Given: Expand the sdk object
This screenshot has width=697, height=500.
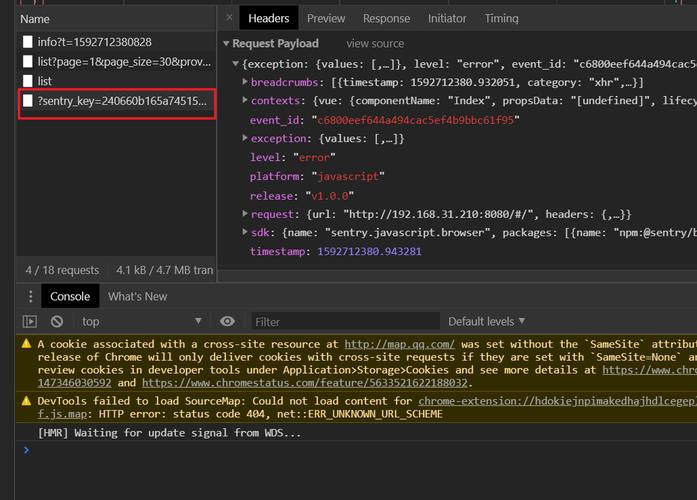Looking at the screenshot, I should [x=245, y=232].
